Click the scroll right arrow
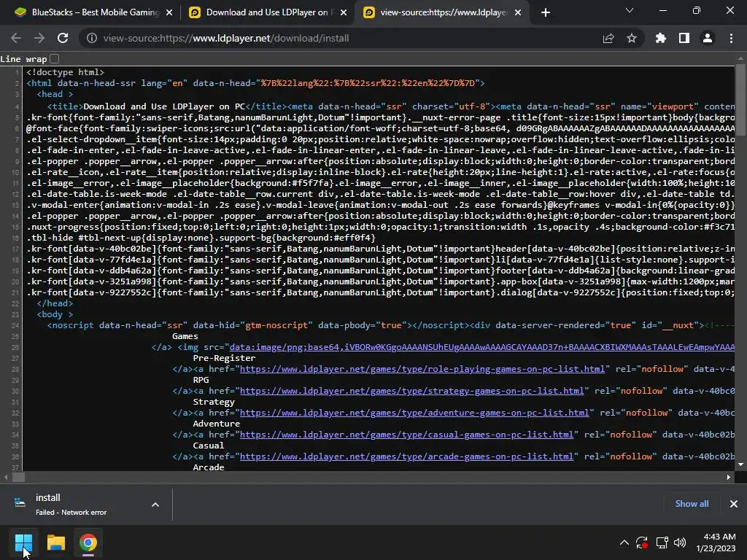The height and width of the screenshot is (560, 747). click(729, 477)
